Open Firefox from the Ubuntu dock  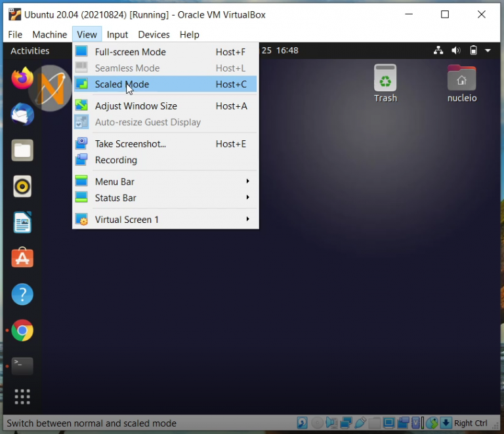[22, 79]
